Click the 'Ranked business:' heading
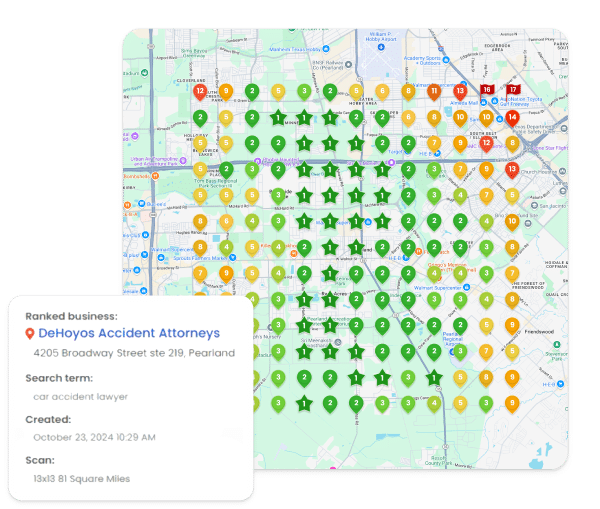Image resolution: width=600 pixels, height=509 pixels. click(72, 316)
